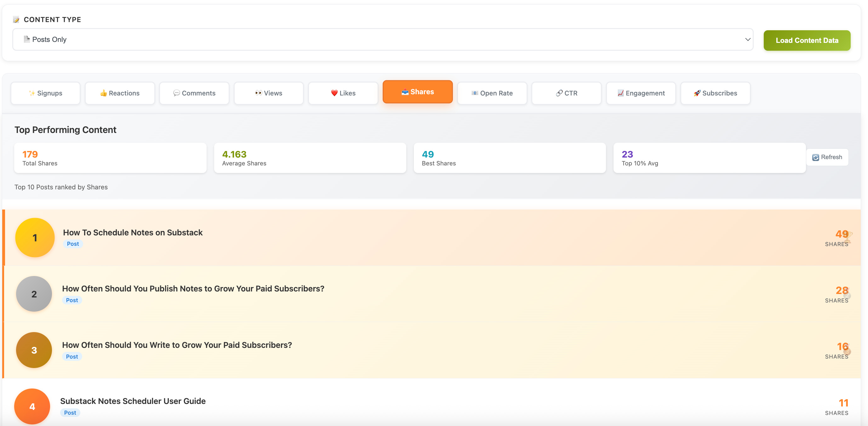The height and width of the screenshot is (426, 868).
Task: Switch to the Views tab
Action: 269,93
